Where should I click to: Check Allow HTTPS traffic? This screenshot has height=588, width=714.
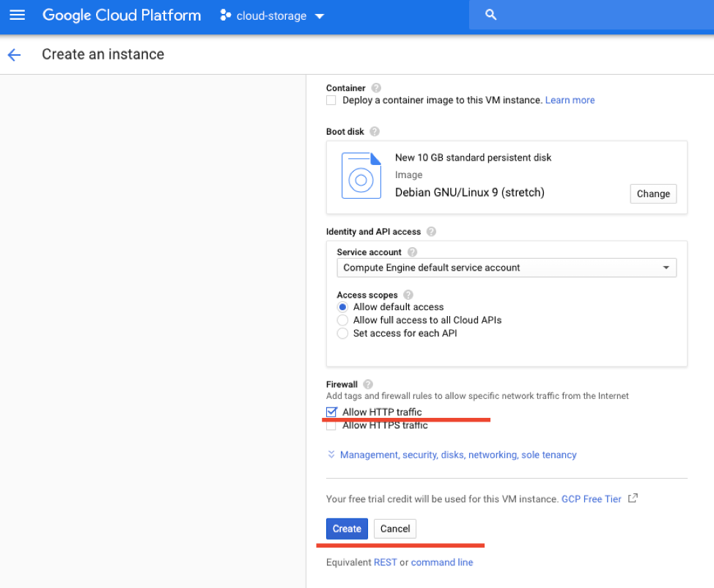click(x=331, y=425)
